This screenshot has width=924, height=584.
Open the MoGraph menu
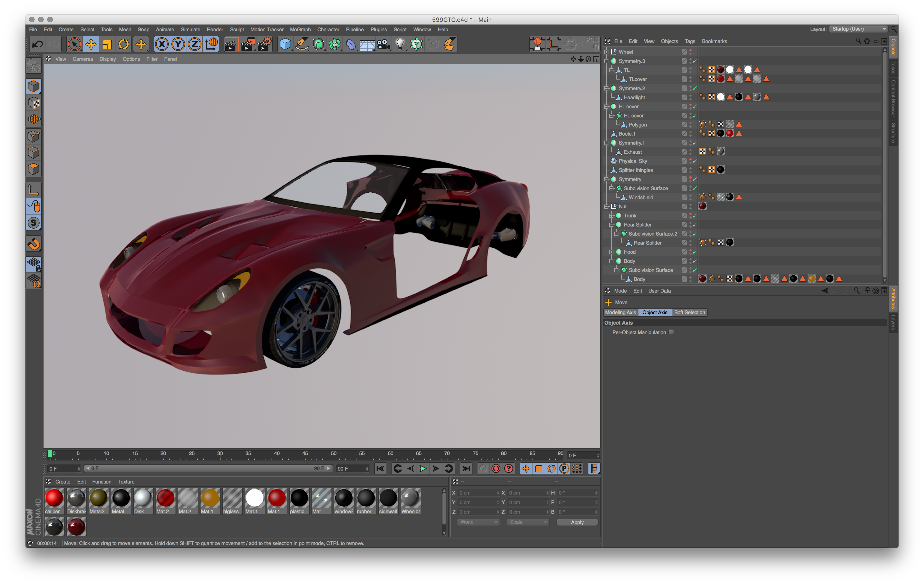point(300,30)
